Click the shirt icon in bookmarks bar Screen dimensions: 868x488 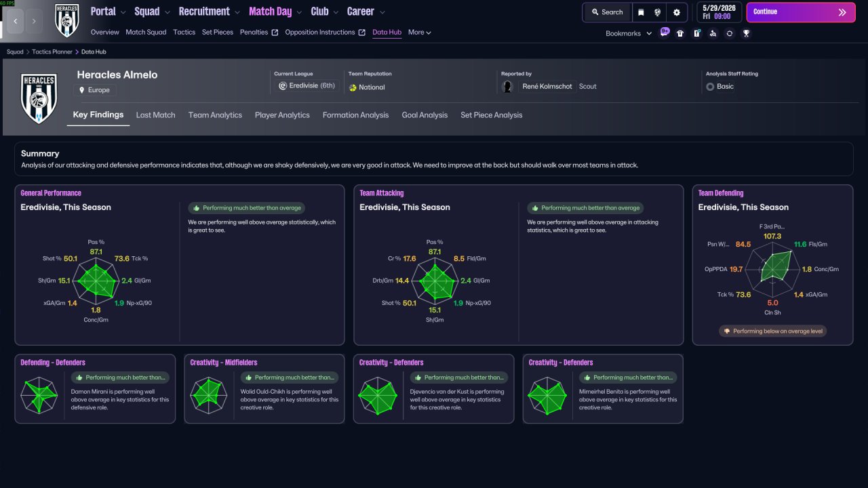(x=680, y=33)
